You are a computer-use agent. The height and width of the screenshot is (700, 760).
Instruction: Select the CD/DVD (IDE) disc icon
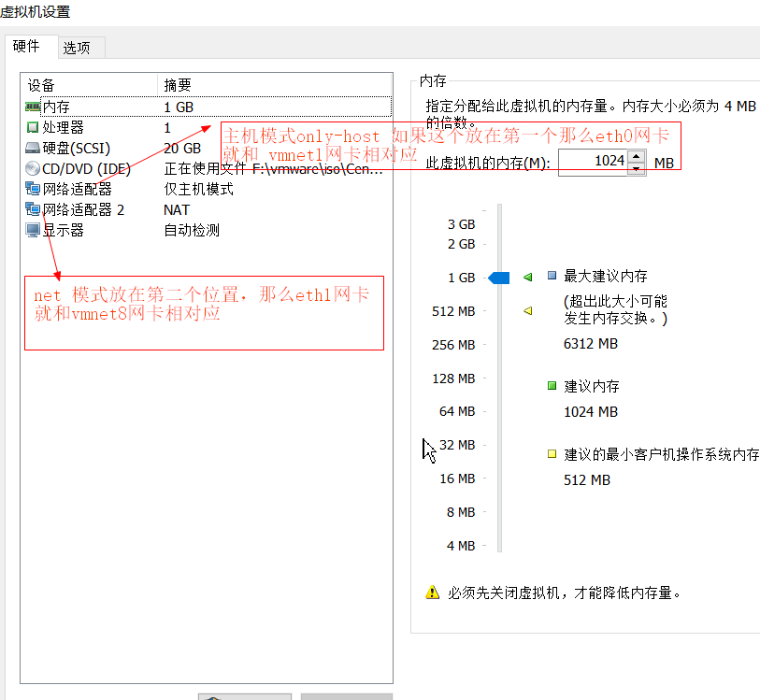tap(33, 169)
